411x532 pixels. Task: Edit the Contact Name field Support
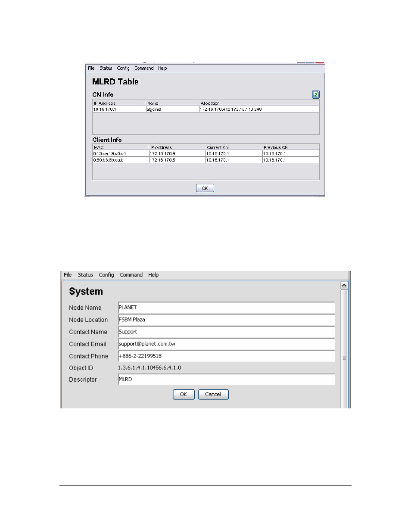pyautogui.click(x=227, y=332)
